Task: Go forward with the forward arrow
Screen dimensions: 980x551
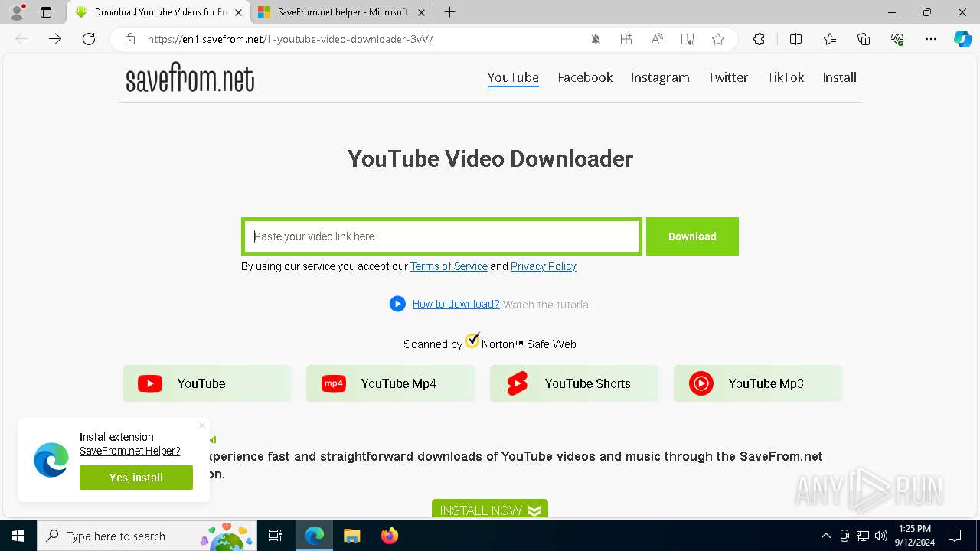Action: pyautogui.click(x=55, y=39)
